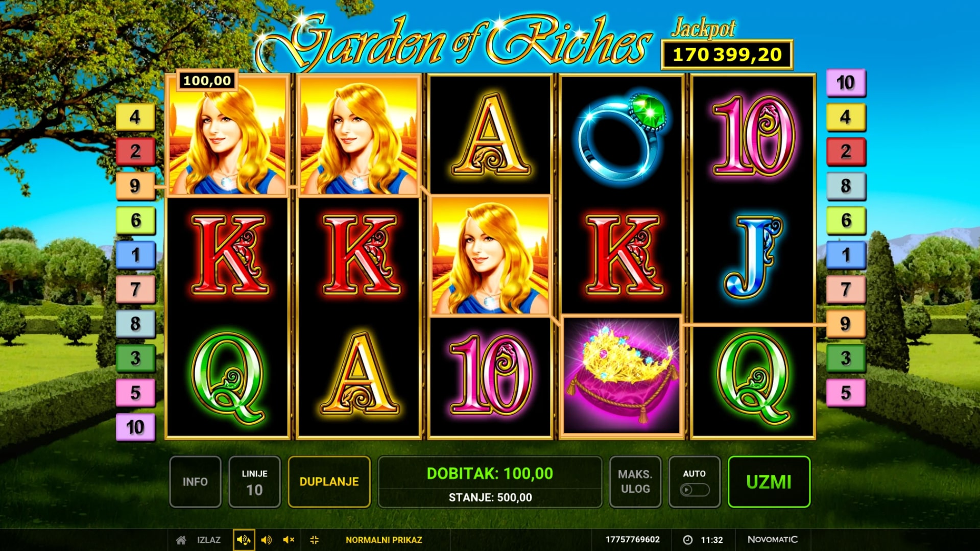Toggle the AUTO spin switch
The height and width of the screenshot is (551, 980).
click(x=695, y=490)
